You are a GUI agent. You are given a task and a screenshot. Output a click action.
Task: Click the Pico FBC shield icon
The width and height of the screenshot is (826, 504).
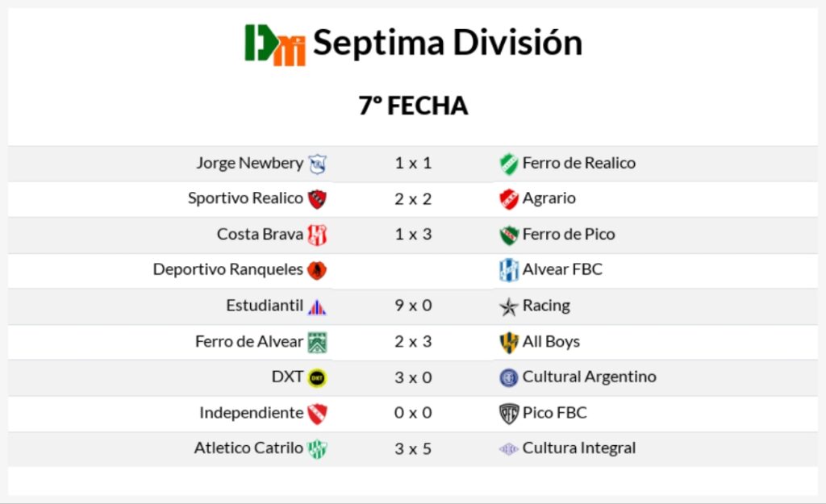pos(509,414)
